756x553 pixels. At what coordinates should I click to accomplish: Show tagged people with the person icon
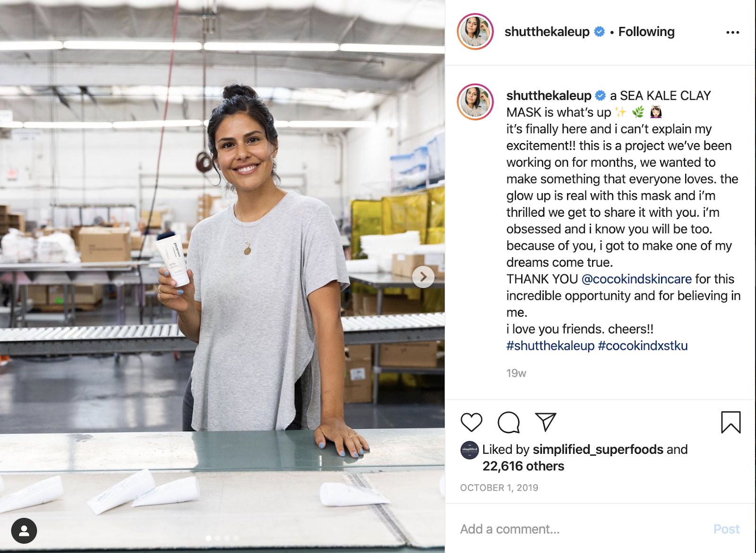tap(24, 531)
